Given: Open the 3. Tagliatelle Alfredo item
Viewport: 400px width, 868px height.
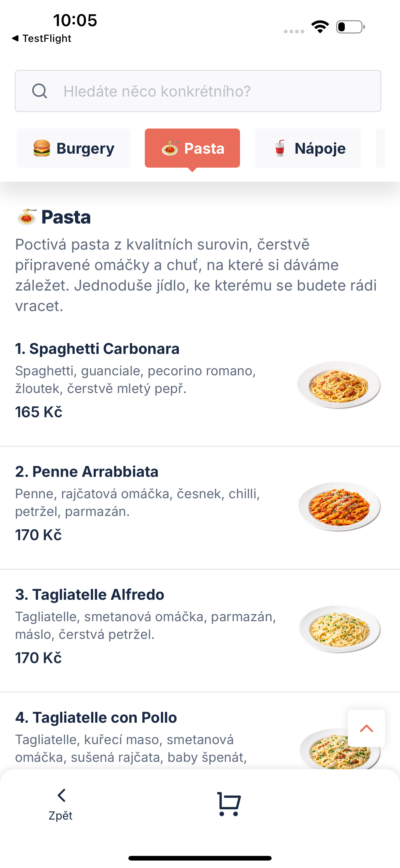Looking at the screenshot, I should (x=200, y=631).
